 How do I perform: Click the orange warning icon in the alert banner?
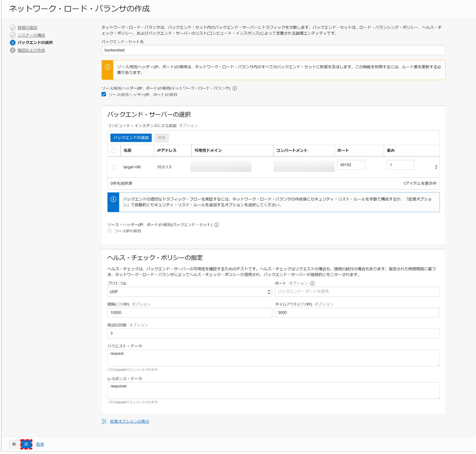[108, 67]
